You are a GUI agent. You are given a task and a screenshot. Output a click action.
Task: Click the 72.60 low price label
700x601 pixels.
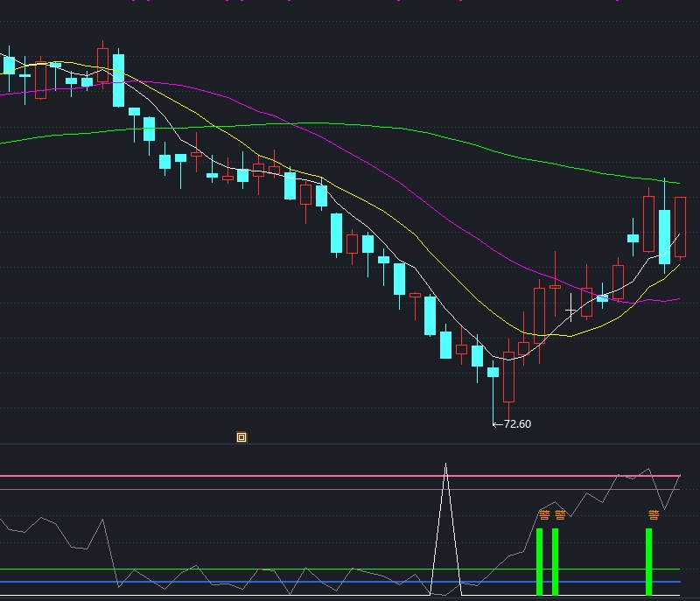[x=517, y=424]
